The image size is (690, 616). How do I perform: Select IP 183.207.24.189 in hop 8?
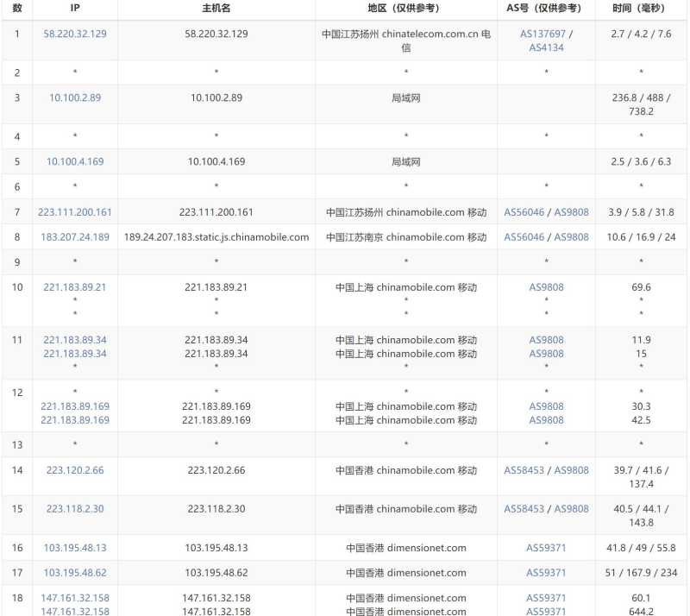74,236
